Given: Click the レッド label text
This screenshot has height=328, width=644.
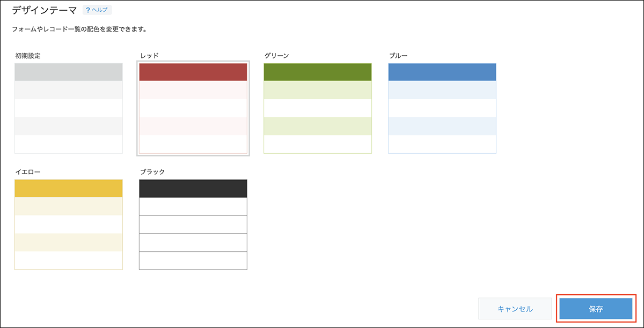Looking at the screenshot, I should click(x=149, y=56).
